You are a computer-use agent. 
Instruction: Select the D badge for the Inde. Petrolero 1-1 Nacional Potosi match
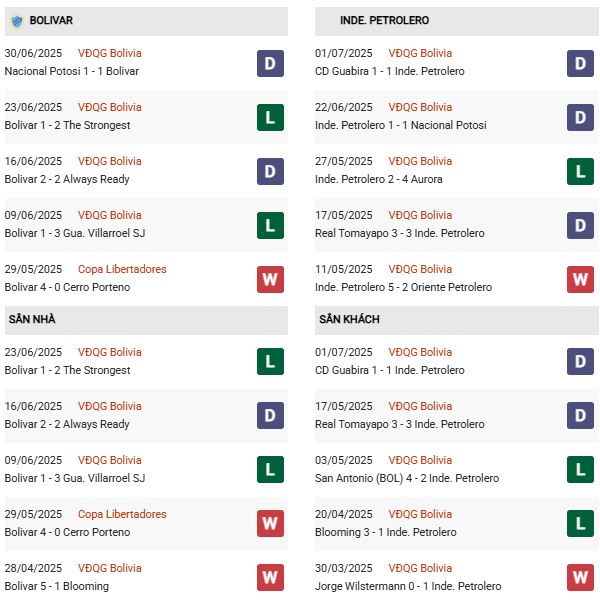580,117
